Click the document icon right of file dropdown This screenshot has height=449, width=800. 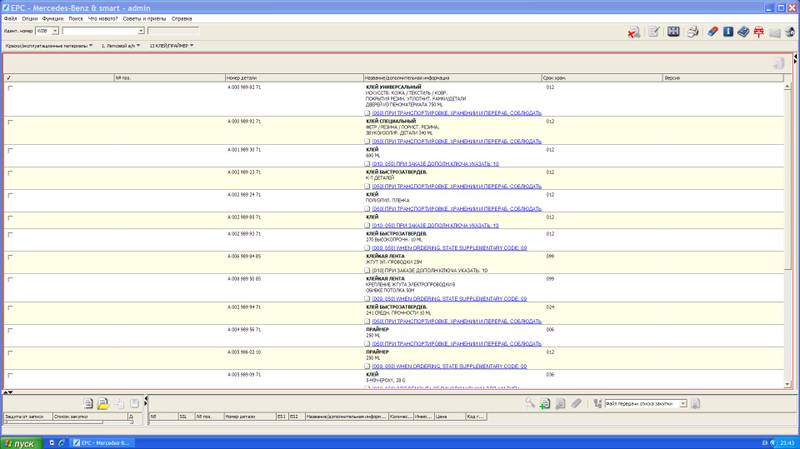pyautogui.click(x=695, y=404)
